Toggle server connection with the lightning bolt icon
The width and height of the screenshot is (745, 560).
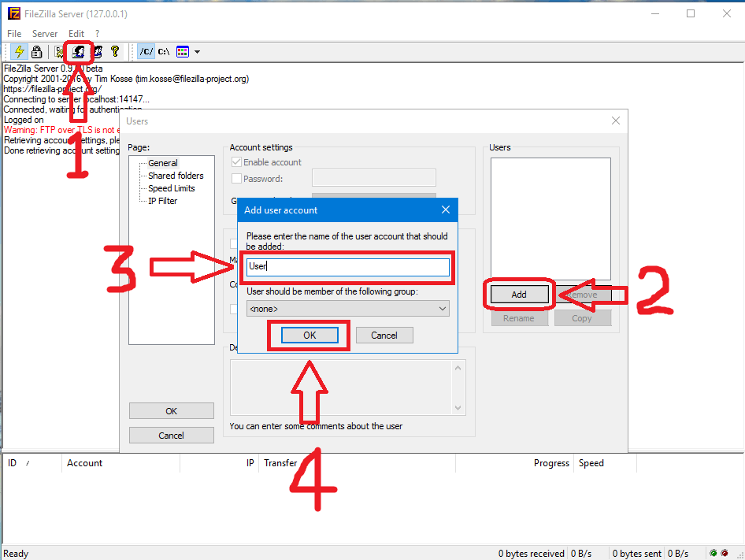click(x=18, y=51)
